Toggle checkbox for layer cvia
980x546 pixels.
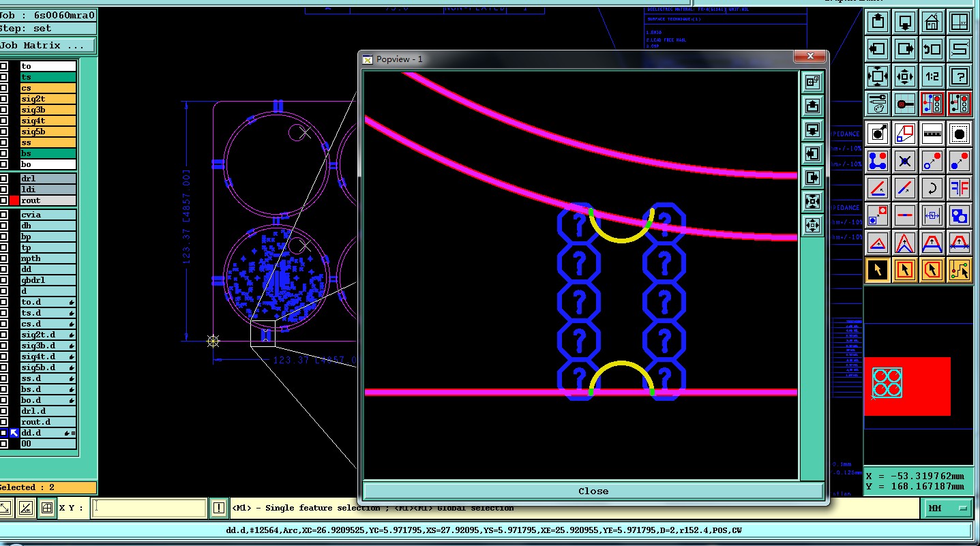pyautogui.click(x=3, y=215)
